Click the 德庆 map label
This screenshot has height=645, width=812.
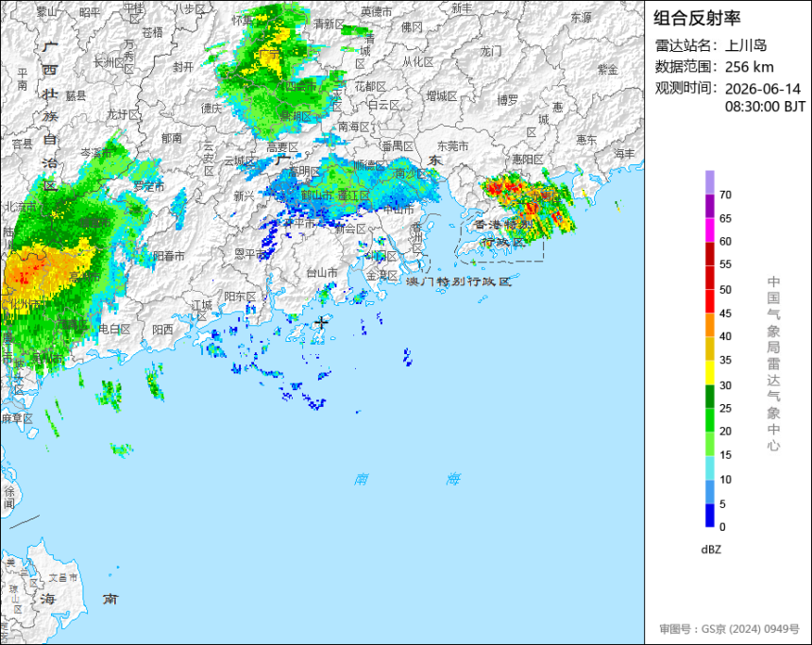tap(211, 109)
